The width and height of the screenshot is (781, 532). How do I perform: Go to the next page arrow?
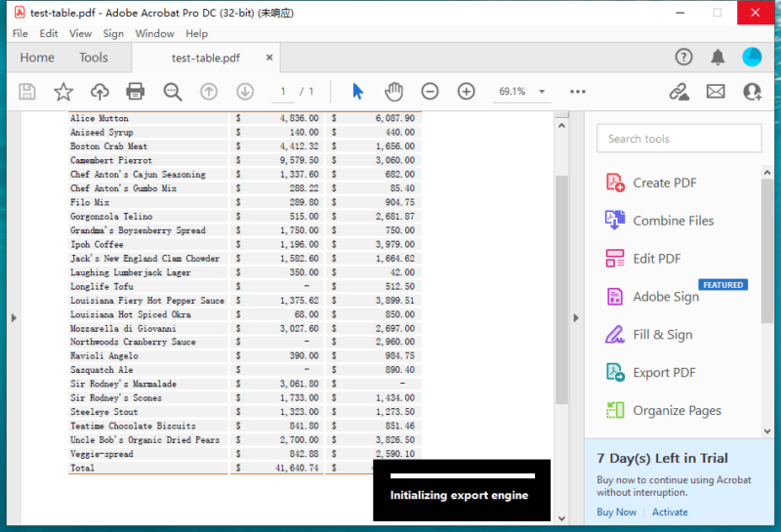[x=245, y=92]
